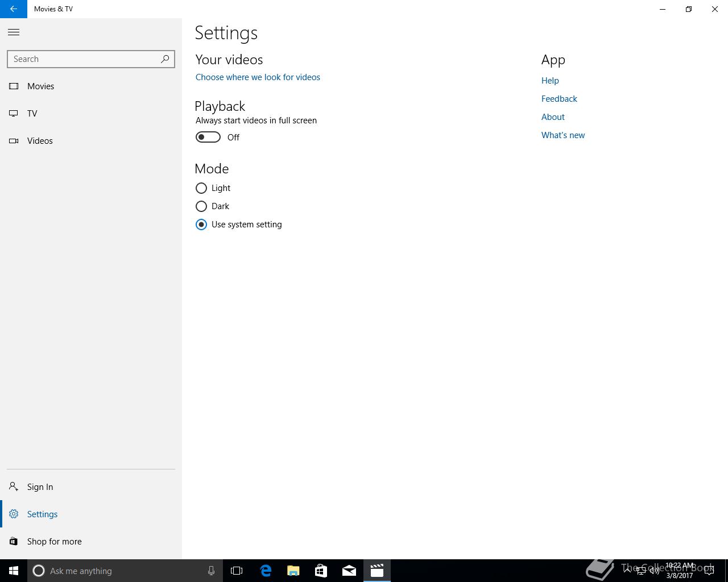The width and height of the screenshot is (728, 582).
Task: Open Microsoft Edge from the taskbar
Action: pyautogui.click(x=266, y=571)
